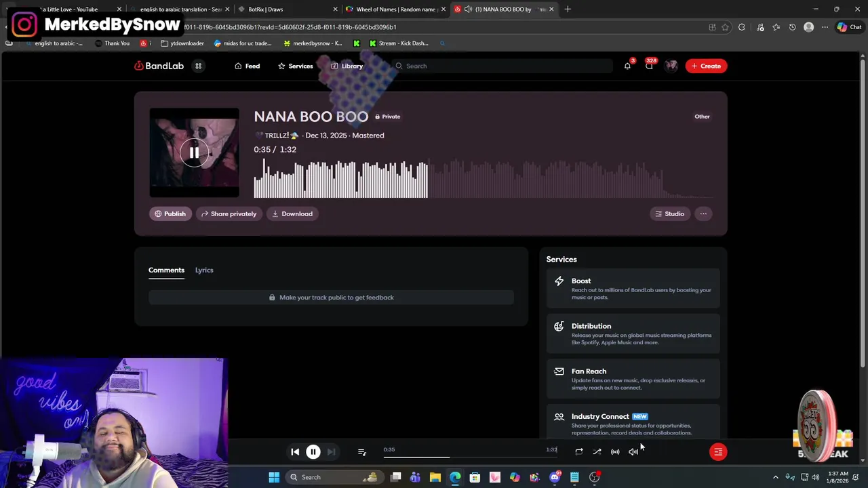
Task: Skip to previous track in player bar
Action: coord(295,452)
